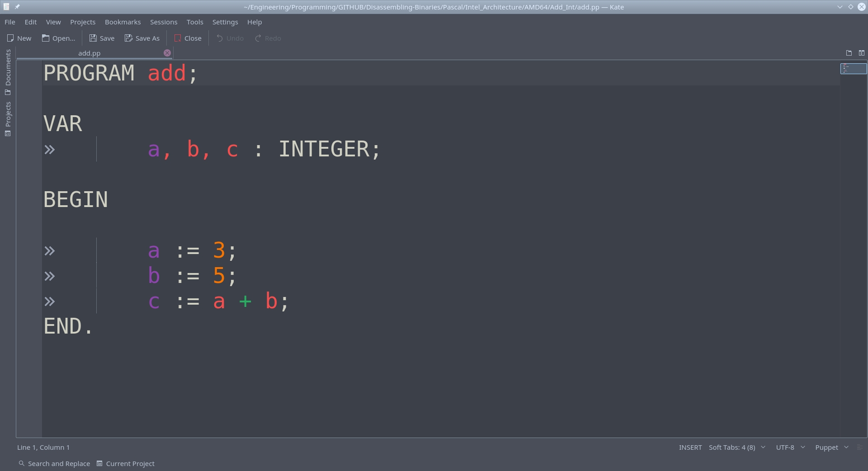Click the split view icon at top right
Viewport: 868px width, 471px height.
(862, 53)
